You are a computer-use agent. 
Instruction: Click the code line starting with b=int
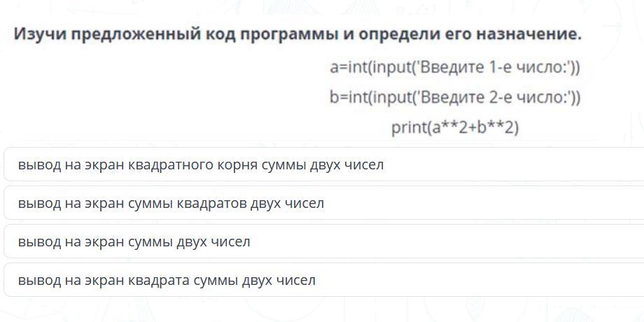point(455,98)
